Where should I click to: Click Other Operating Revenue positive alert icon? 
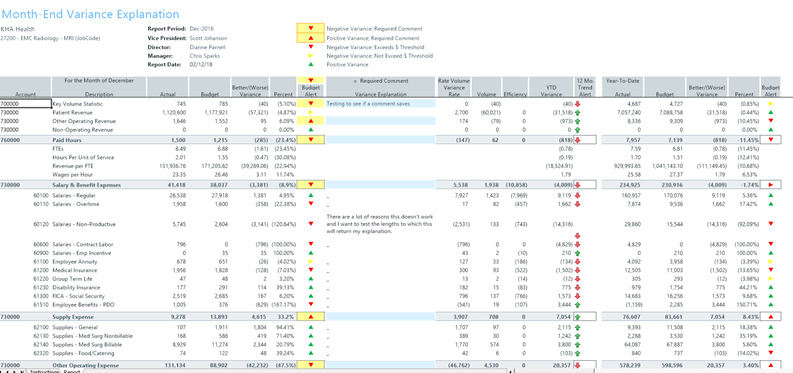click(311, 121)
